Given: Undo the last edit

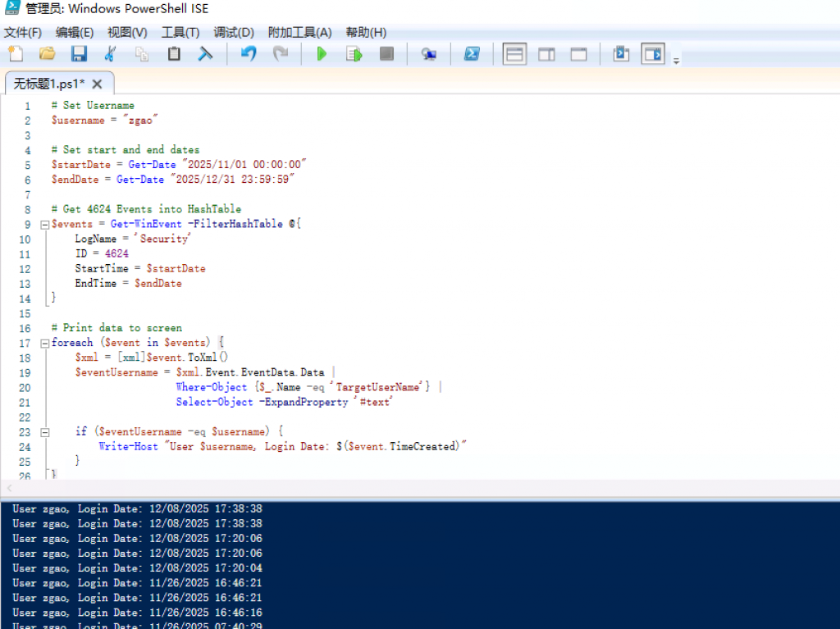Looking at the screenshot, I should pos(249,54).
